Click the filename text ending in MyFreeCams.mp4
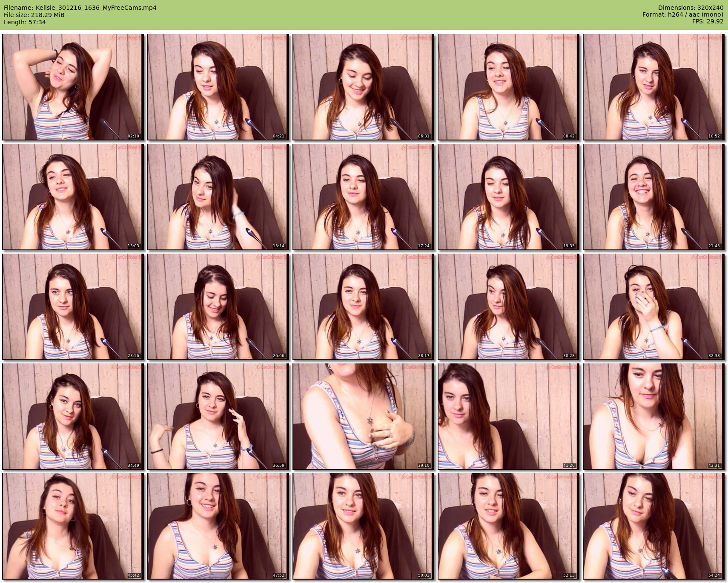 [x=80, y=8]
